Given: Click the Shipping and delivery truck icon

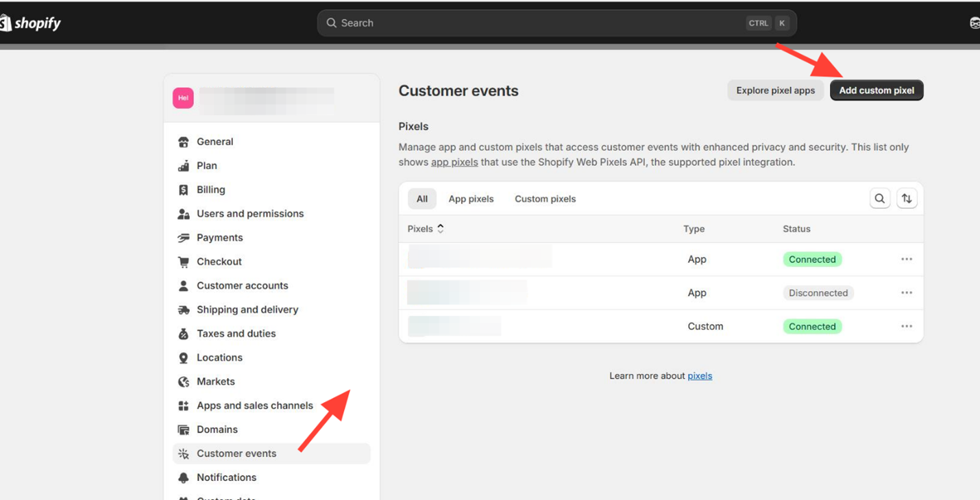Looking at the screenshot, I should (184, 310).
